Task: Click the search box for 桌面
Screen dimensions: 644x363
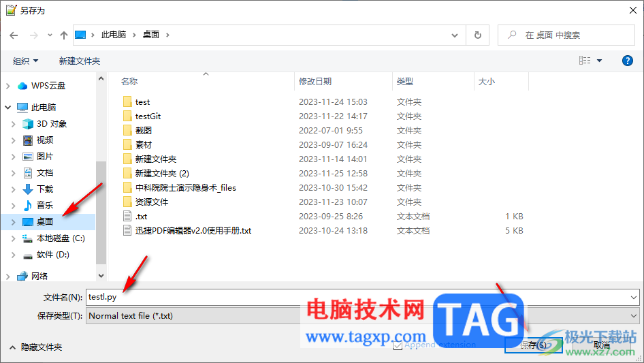Action: pos(567,35)
